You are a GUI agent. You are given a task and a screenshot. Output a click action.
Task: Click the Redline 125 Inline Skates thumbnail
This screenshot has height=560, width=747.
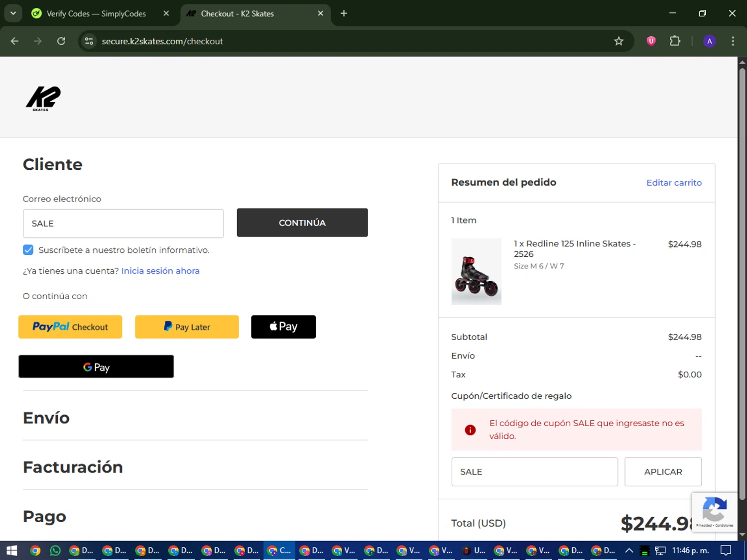point(476,271)
